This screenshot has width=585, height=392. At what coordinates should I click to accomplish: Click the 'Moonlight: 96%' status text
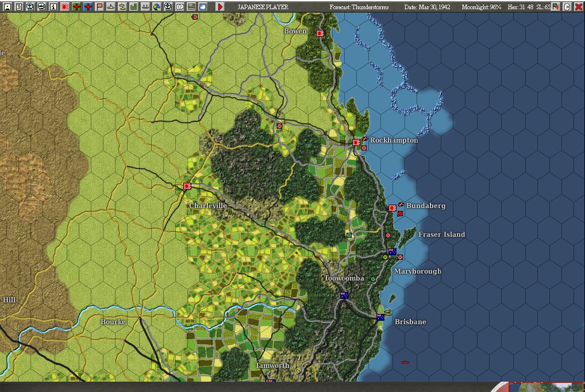pyautogui.click(x=482, y=7)
